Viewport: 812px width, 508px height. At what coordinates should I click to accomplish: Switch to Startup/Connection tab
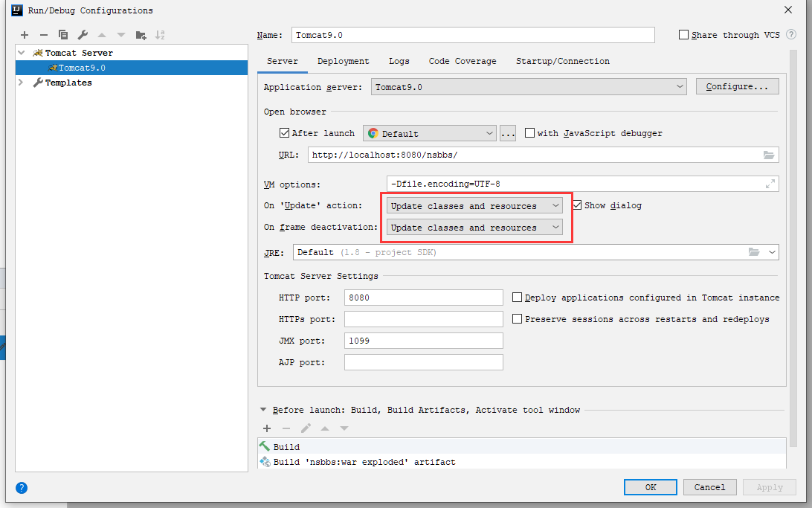(562, 61)
